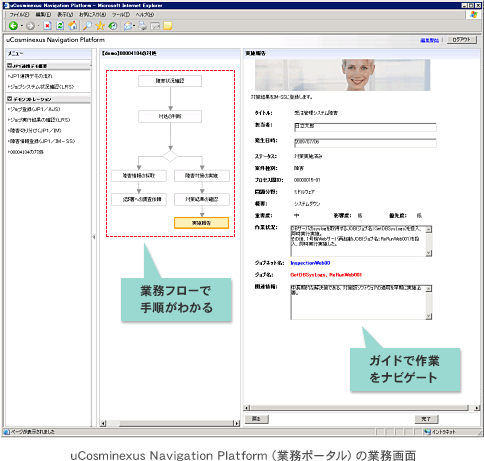Open the ツール(T) menu
The image size is (484, 461).
pos(121,15)
